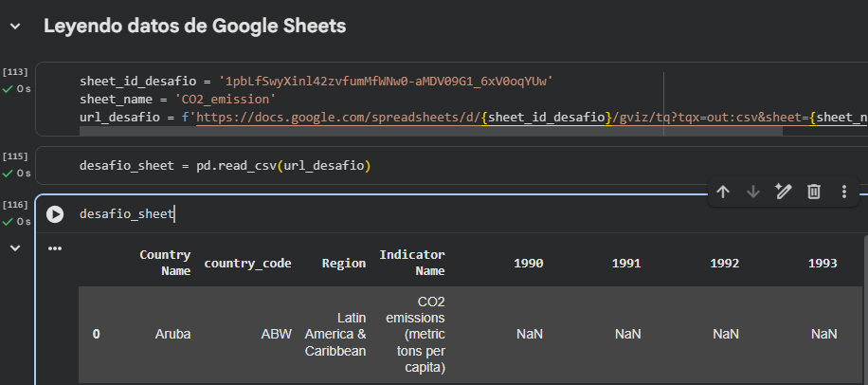Delete cell using trash icon
Image resolution: width=868 pixels, height=385 pixels.
pyautogui.click(x=813, y=192)
